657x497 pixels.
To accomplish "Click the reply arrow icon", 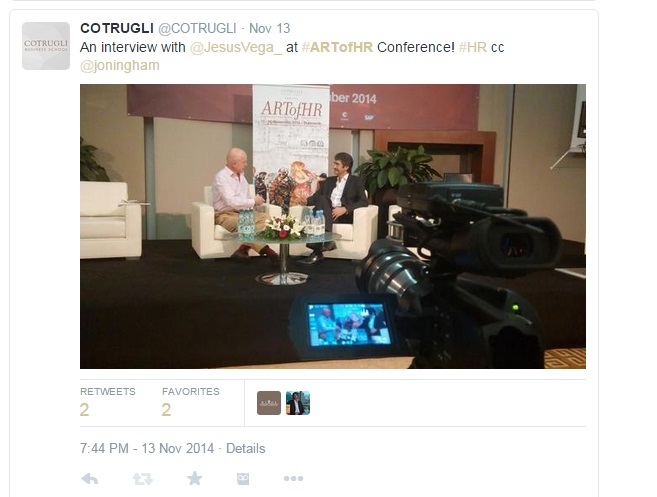I will (x=90, y=478).
